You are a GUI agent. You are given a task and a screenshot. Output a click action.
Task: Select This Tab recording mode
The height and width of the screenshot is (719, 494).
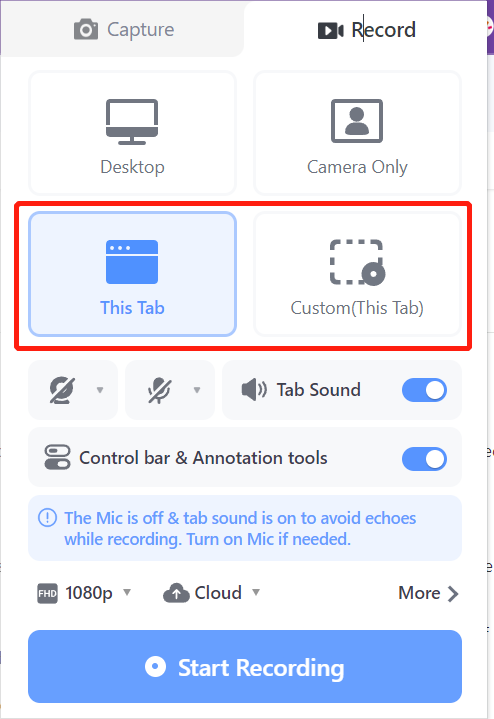click(132, 274)
